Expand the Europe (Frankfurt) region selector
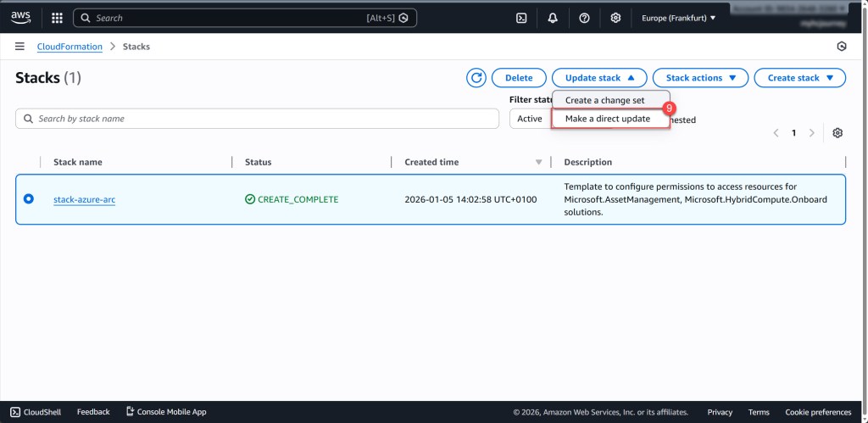868x423 pixels. [x=678, y=18]
